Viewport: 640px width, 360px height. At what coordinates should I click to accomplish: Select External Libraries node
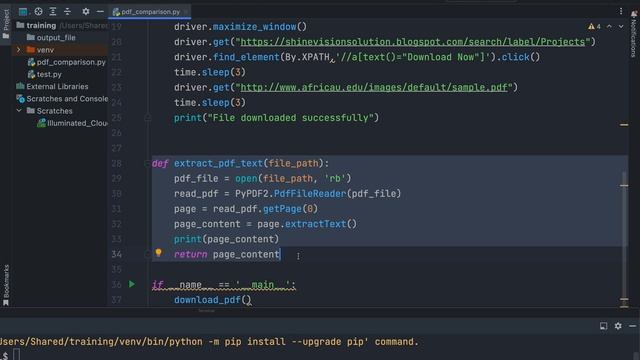pos(57,87)
